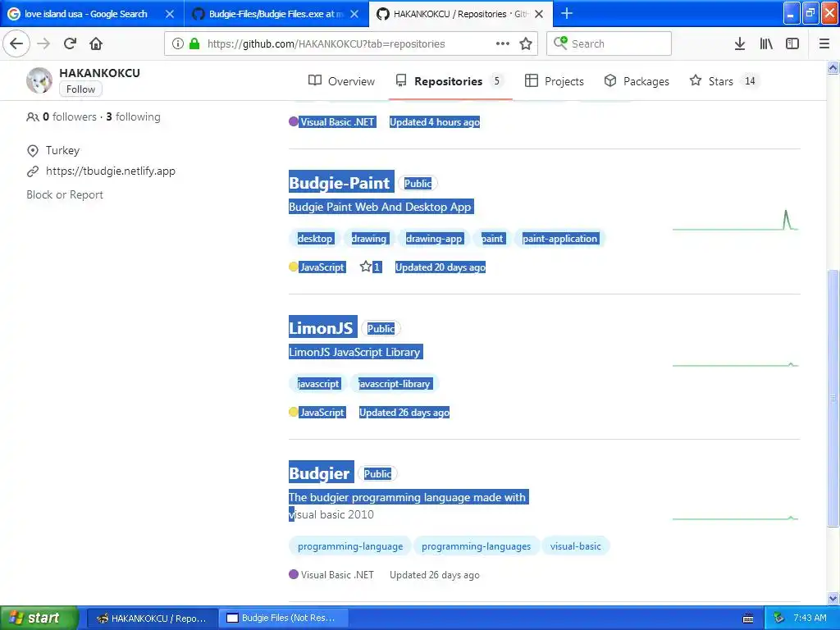840x630 pixels.
Task: Open the Budgie-Paint repository
Action: click(339, 183)
